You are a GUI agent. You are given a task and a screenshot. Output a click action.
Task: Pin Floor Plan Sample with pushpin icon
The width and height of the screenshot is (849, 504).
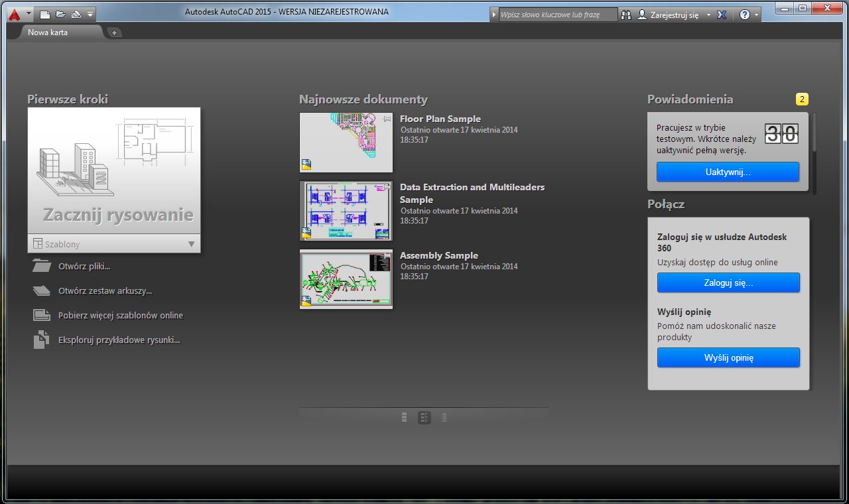click(387, 119)
